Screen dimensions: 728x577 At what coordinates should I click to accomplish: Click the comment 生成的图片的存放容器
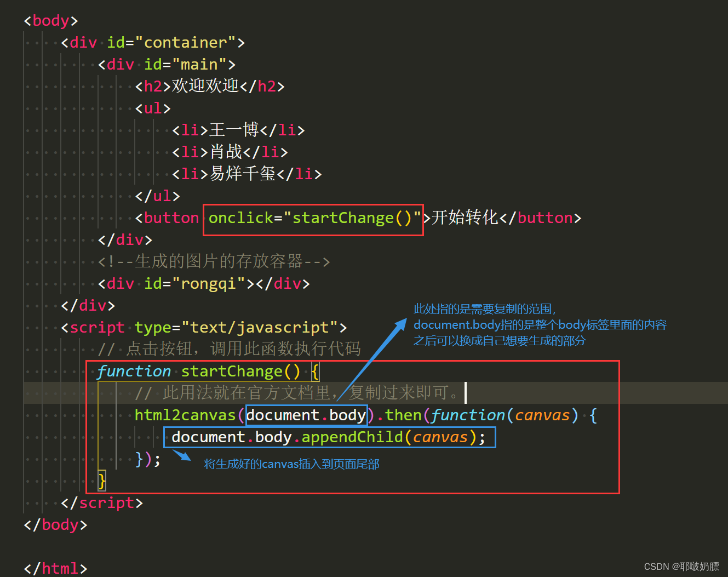[x=214, y=261]
